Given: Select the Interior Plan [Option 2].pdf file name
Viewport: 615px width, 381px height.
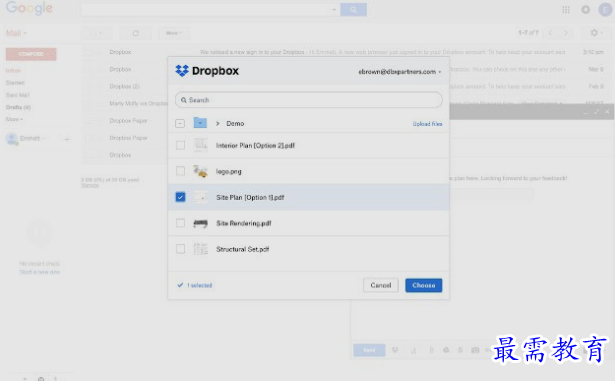Looking at the screenshot, I should pos(255,146).
